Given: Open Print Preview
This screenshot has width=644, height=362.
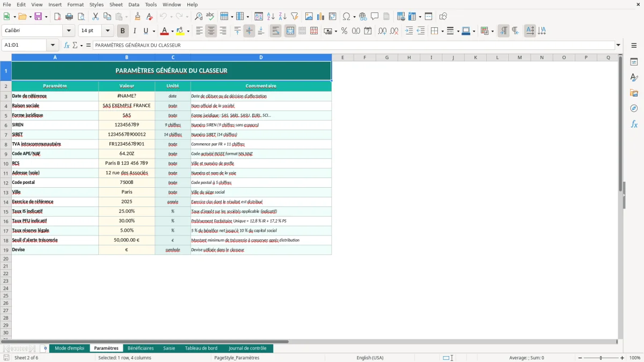Looking at the screenshot, I should 81,17.
